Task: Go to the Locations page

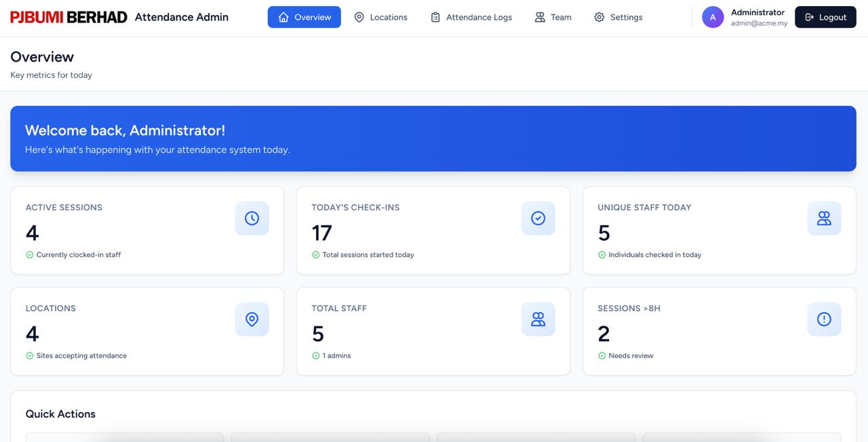Action: coord(380,17)
